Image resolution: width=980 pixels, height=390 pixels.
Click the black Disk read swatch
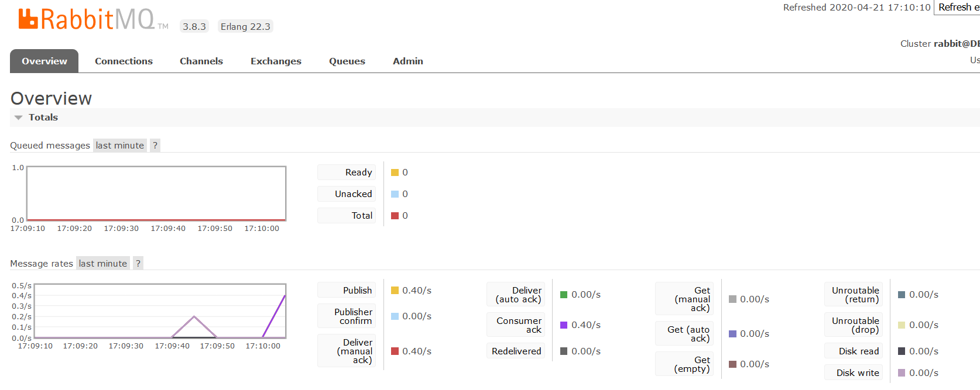pyautogui.click(x=902, y=351)
